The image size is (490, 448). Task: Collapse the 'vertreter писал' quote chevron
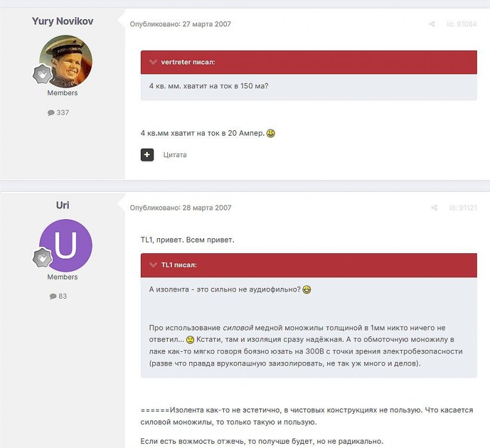153,62
